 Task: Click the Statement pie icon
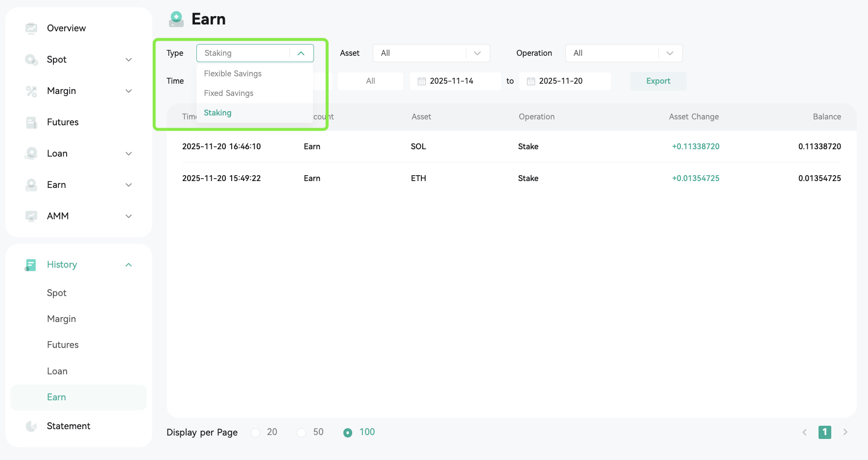[31, 426]
